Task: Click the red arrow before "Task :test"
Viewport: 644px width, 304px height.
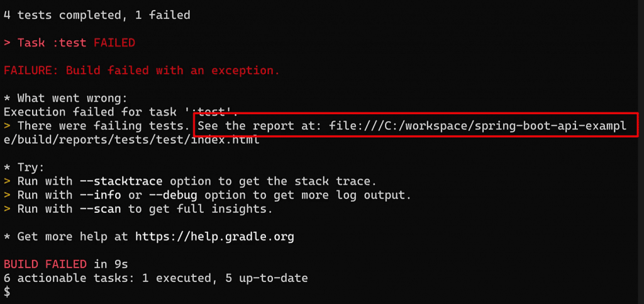Action: (x=7, y=43)
